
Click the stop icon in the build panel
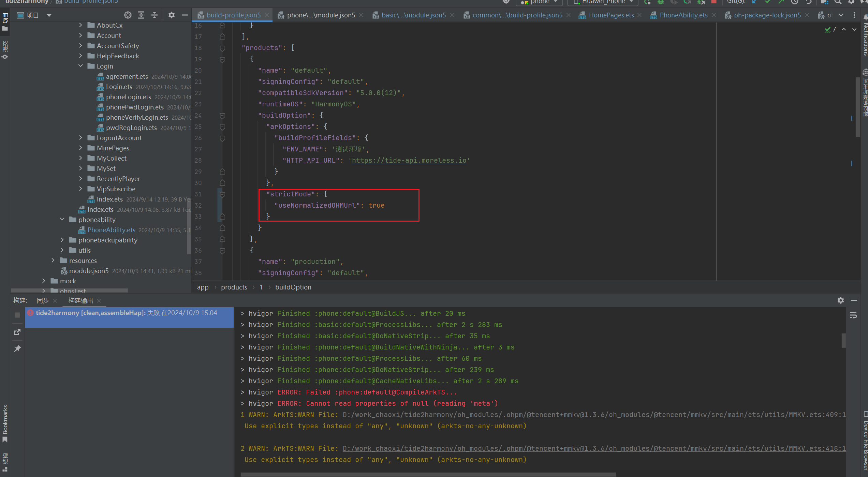(17, 315)
